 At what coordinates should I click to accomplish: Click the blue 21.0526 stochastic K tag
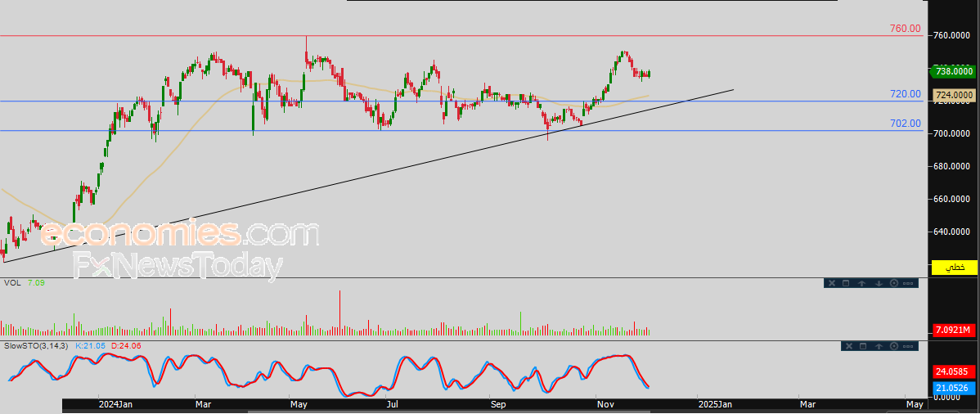click(955, 389)
